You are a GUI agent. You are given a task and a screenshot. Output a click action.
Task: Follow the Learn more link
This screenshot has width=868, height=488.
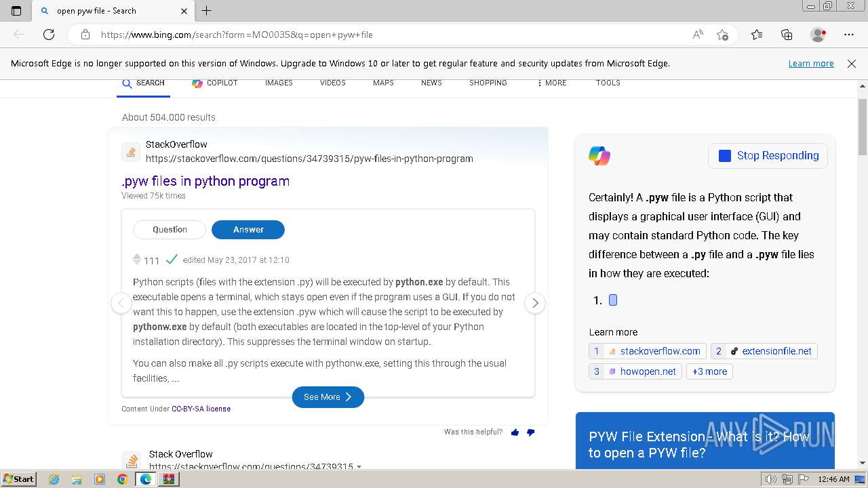click(x=811, y=63)
